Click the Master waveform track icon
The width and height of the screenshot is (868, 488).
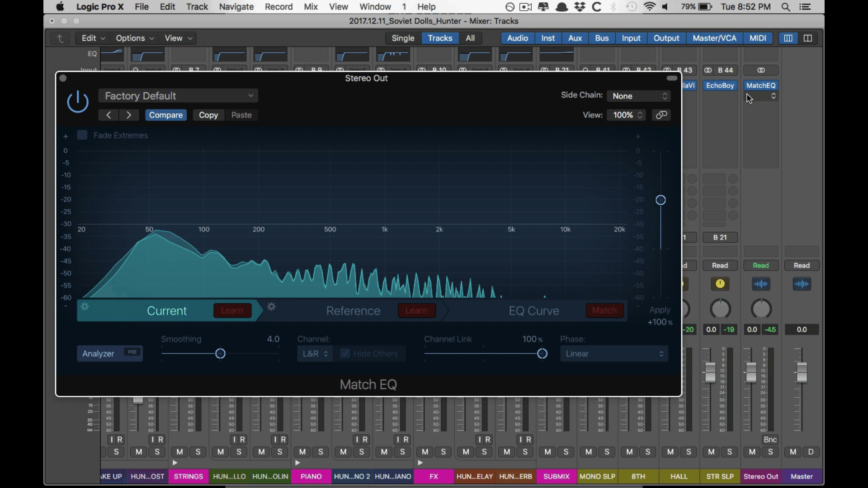pyautogui.click(x=802, y=284)
